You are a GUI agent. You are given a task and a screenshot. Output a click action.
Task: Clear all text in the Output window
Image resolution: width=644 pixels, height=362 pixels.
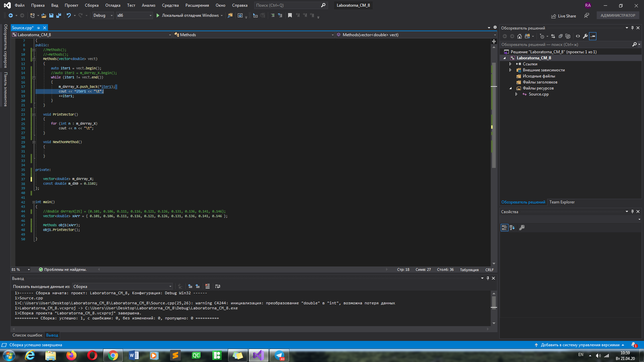208,286
